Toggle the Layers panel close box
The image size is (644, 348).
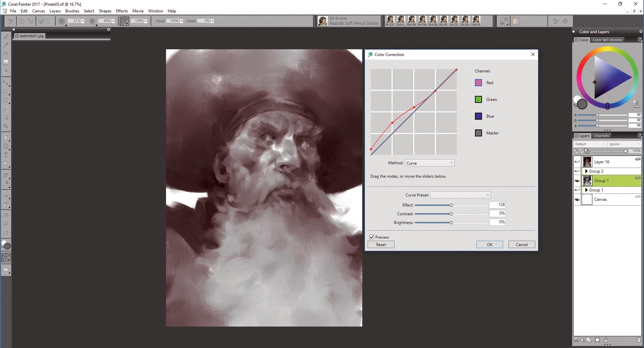pyautogui.click(x=577, y=136)
